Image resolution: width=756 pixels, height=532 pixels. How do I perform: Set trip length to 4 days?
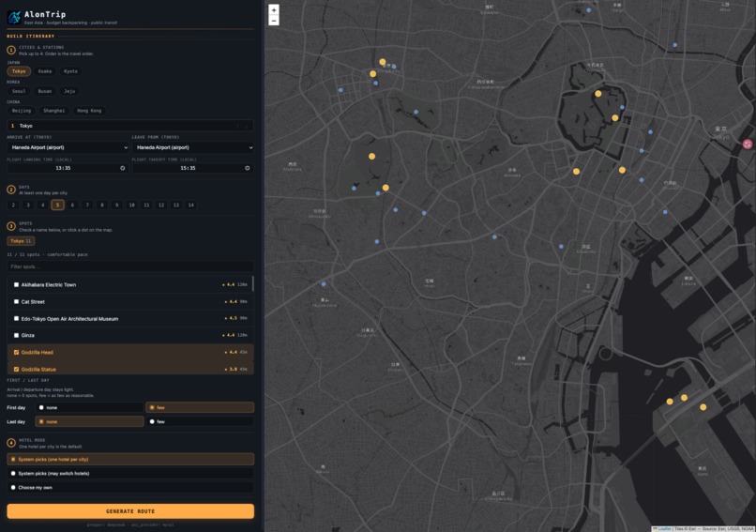coord(43,205)
